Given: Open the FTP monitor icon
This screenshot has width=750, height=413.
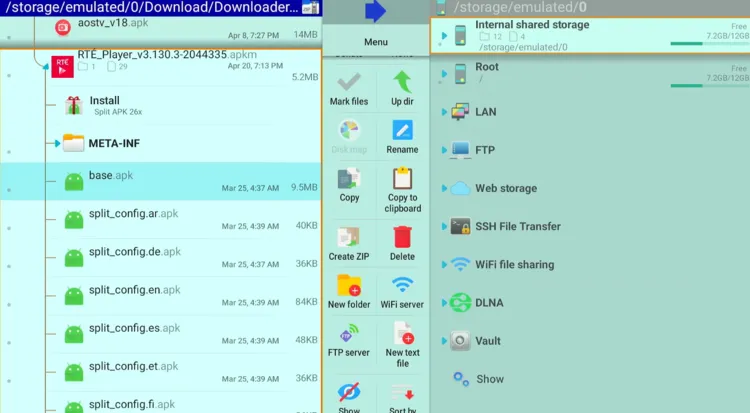Looking at the screenshot, I should pos(460,150).
